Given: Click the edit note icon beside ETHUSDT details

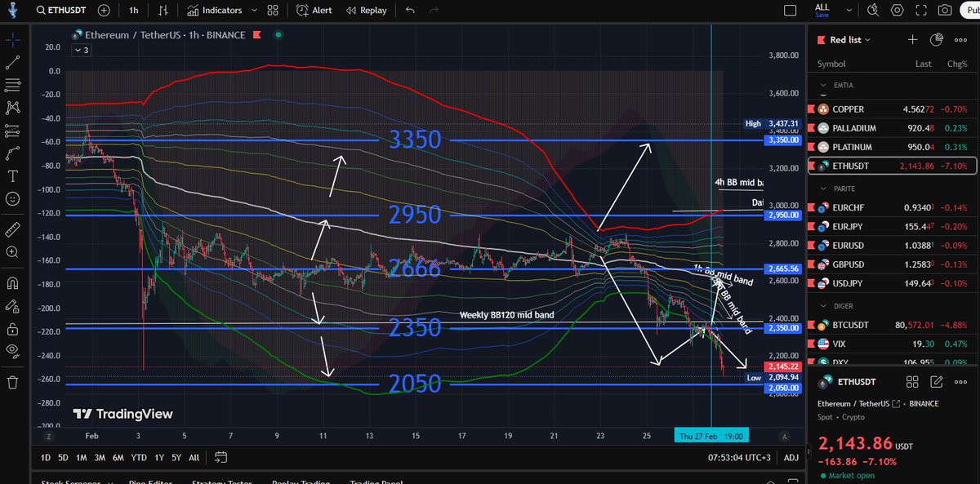Looking at the screenshot, I should click(x=938, y=380).
